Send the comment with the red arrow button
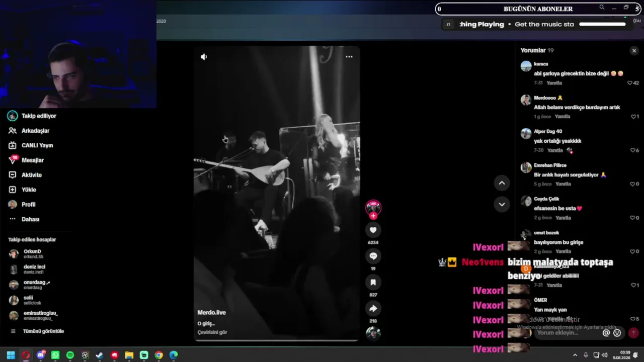644x362 pixels. tap(633, 333)
